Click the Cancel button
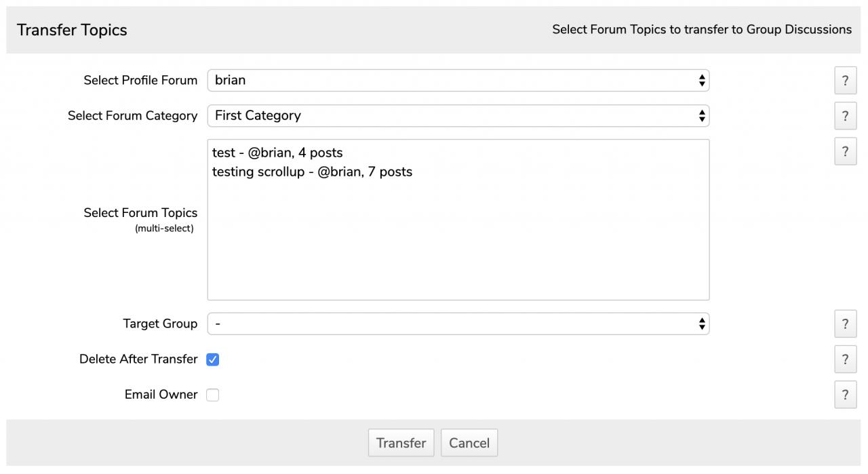Image resolution: width=868 pixels, height=474 pixels. (x=469, y=443)
